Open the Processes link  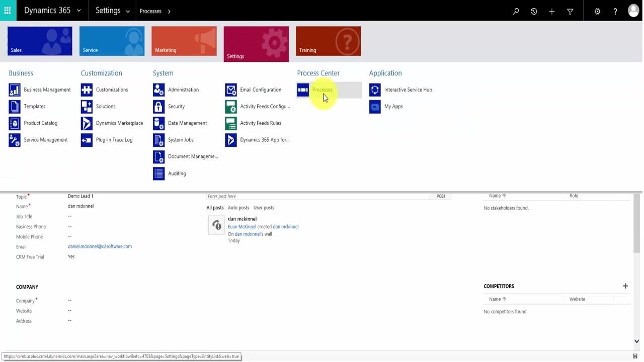point(322,89)
